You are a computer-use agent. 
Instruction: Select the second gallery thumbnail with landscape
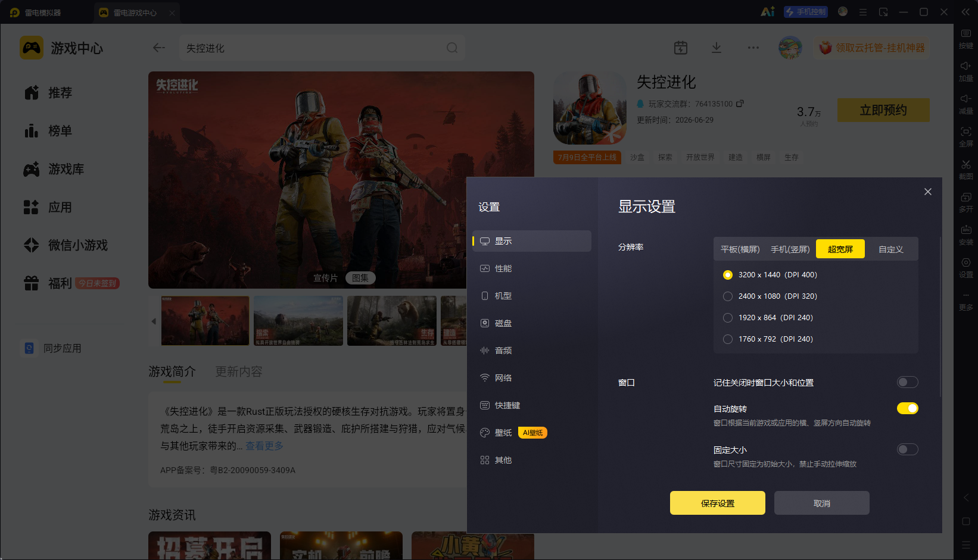[x=298, y=321]
